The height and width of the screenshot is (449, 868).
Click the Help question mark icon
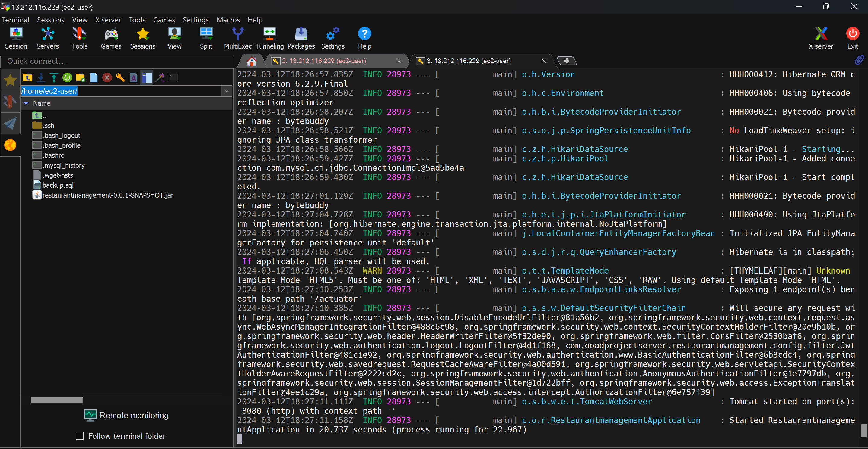pos(364,38)
